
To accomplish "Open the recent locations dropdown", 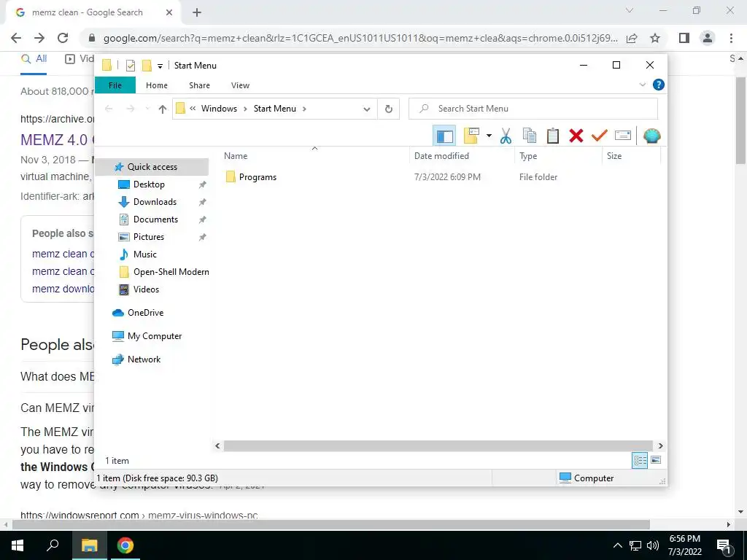I will 147,109.
